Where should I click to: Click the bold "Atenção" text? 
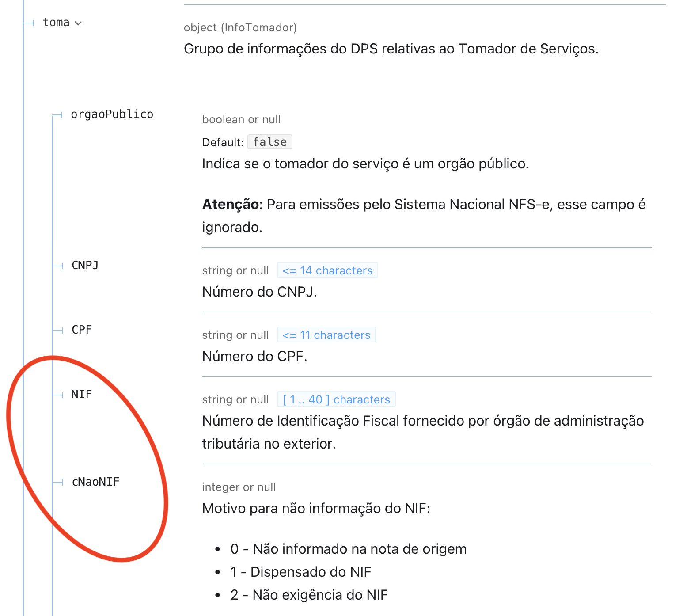pos(230,205)
